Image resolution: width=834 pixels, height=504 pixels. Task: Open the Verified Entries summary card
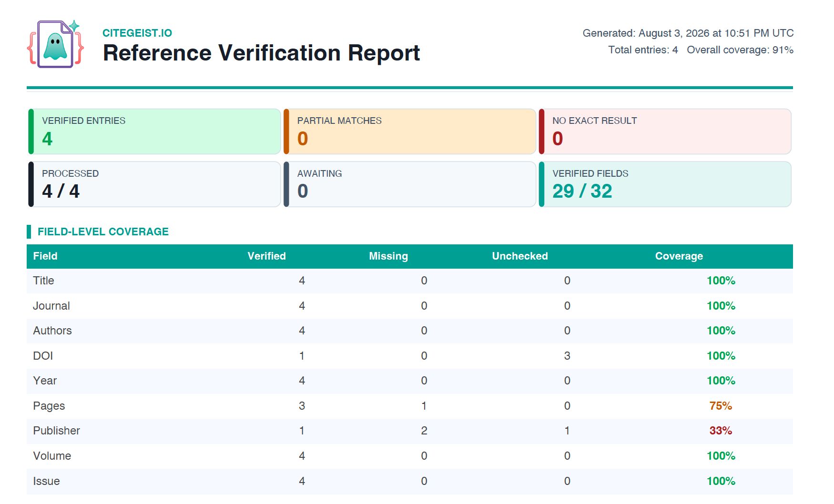(x=154, y=131)
